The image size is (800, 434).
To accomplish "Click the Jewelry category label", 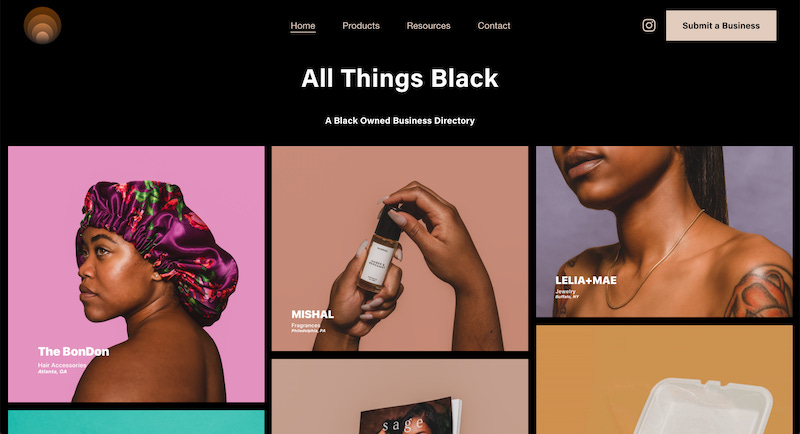I will pyautogui.click(x=565, y=291).
